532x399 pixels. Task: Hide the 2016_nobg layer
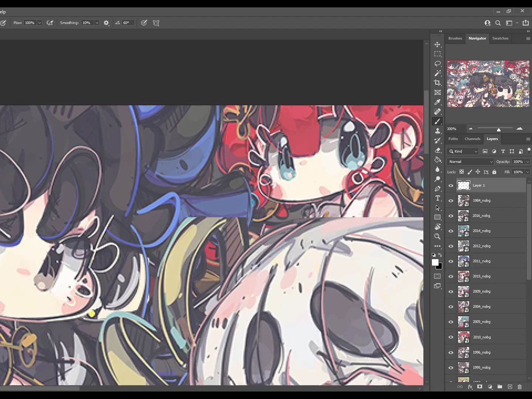coord(451,216)
